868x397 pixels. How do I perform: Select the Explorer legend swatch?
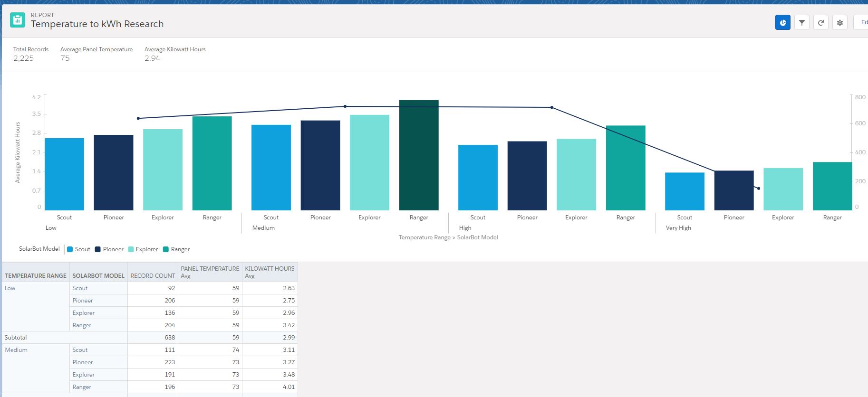point(131,249)
